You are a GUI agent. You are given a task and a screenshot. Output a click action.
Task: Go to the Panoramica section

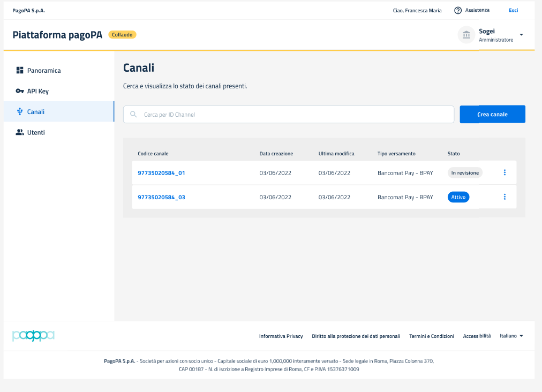point(44,70)
